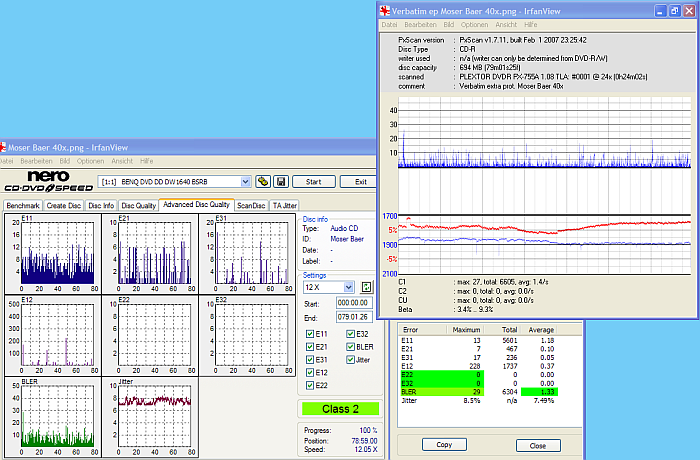Screen dimensions: 700x460
Task: Switch to the Benchmark tab
Action: click(23, 205)
